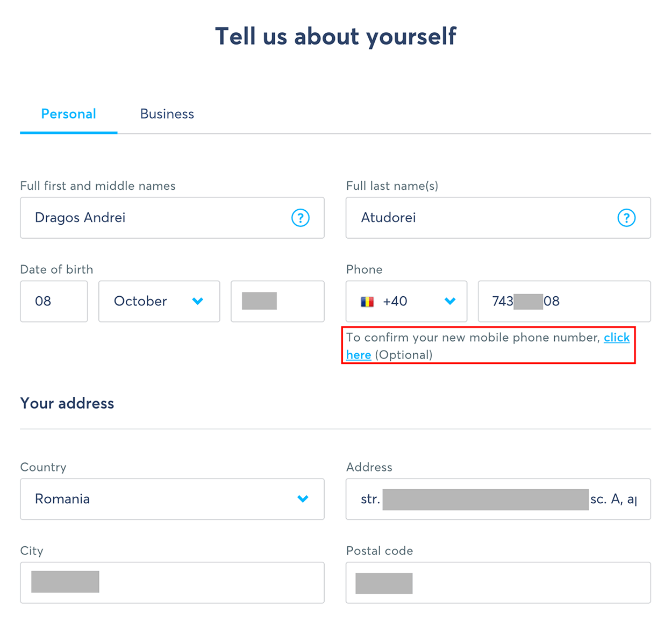Expand the +40 country code dropdown
The image size is (672, 621).
point(406,301)
